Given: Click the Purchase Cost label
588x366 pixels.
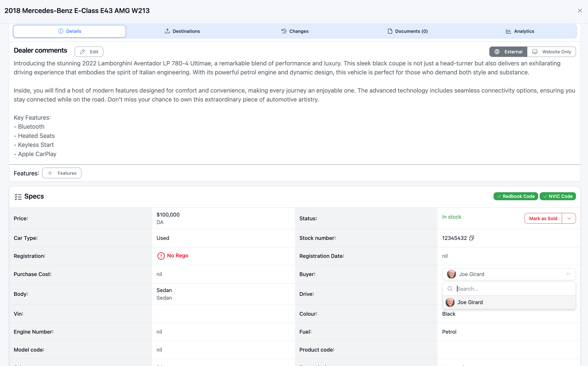Looking at the screenshot, I should tap(32, 274).
